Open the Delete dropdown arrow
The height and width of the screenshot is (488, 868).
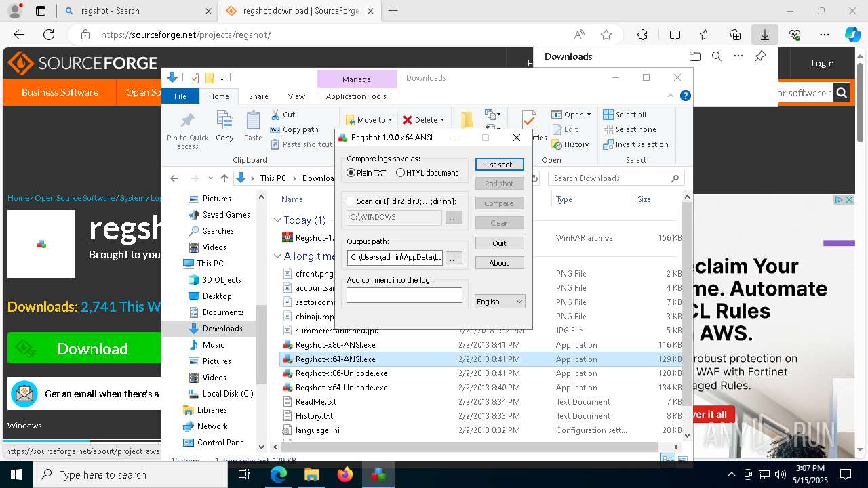pyautogui.click(x=442, y=120)
